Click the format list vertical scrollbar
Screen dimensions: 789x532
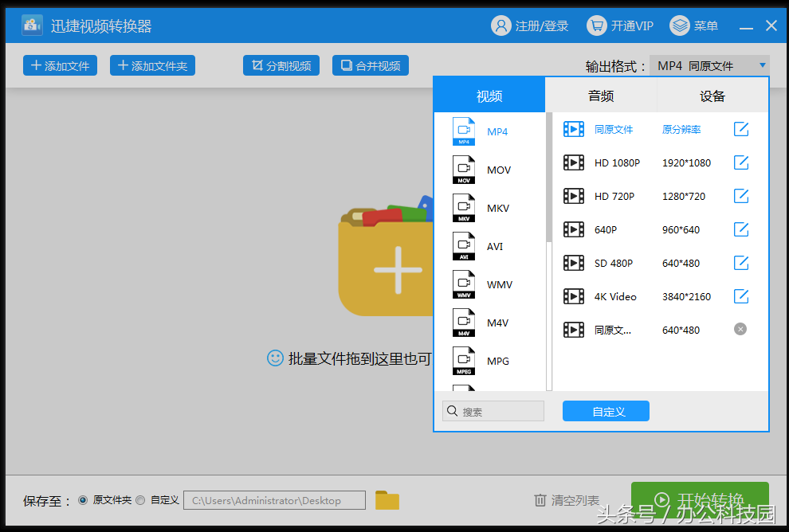[549, 177]
